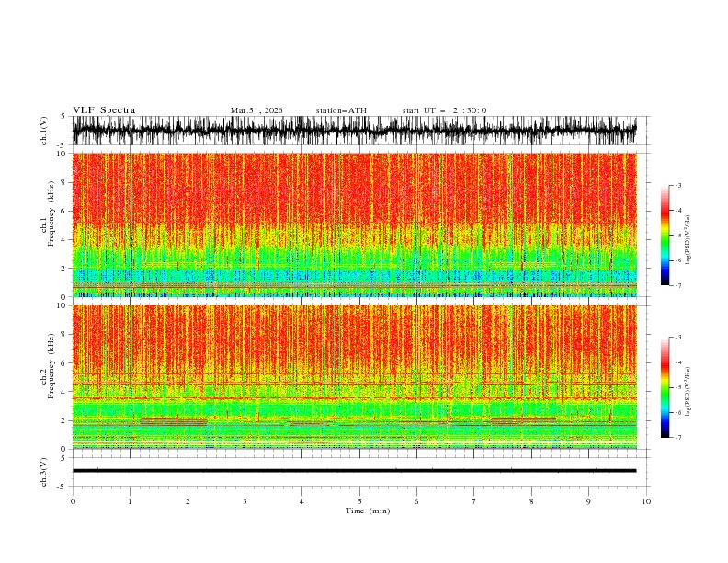
Task: Click the "Time (min)" axis label
Action: (x=368, y=511)
